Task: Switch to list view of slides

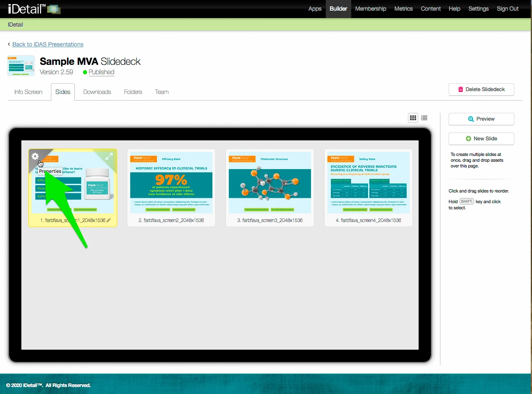Action: point(424,118)
